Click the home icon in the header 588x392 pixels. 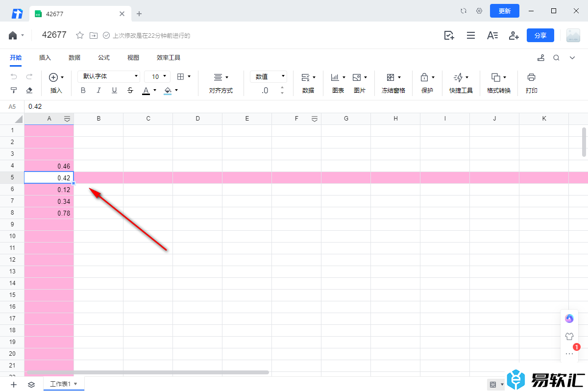13,35
